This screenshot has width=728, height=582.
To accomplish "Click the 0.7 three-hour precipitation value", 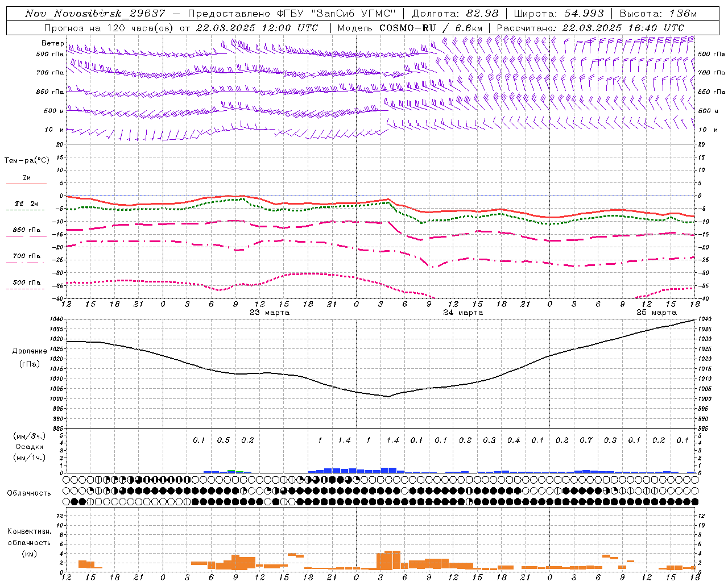I will pos(586,440).
